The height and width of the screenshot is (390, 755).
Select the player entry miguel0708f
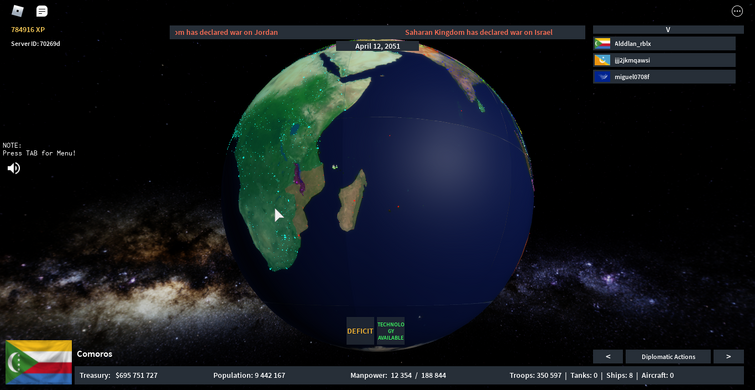664,77
